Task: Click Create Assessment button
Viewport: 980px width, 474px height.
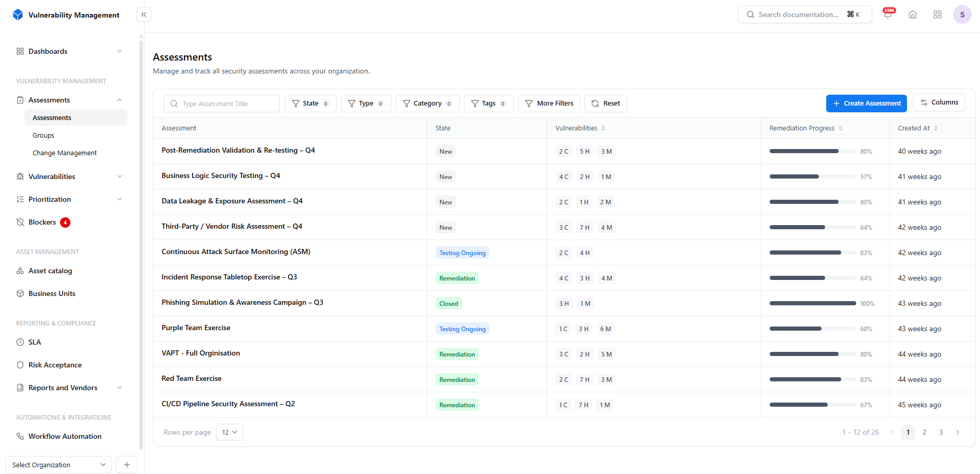Action: [x=866, y=103]
